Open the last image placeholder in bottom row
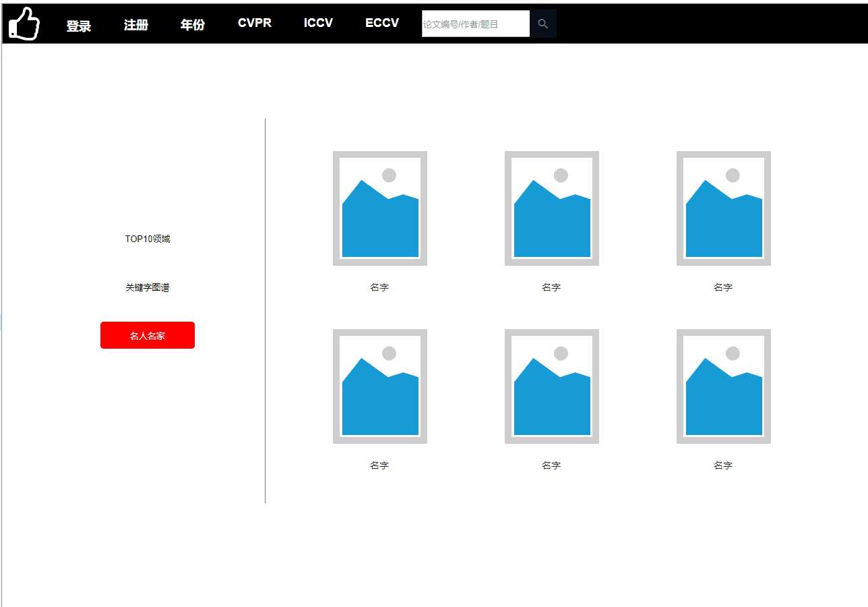The width and height of the screenshot is (868, 607). [x=724, y=386]
